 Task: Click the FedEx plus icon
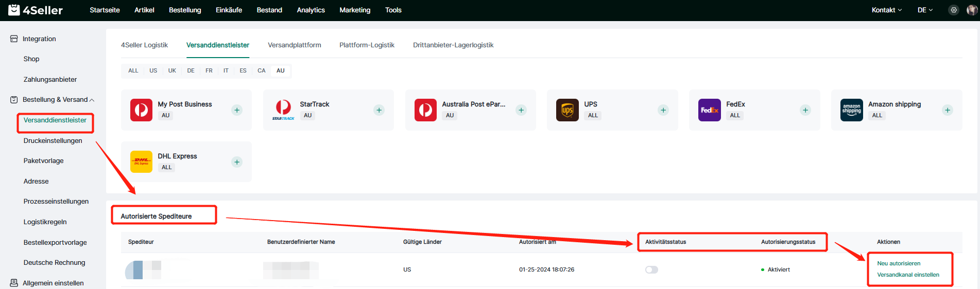(805, 110)
